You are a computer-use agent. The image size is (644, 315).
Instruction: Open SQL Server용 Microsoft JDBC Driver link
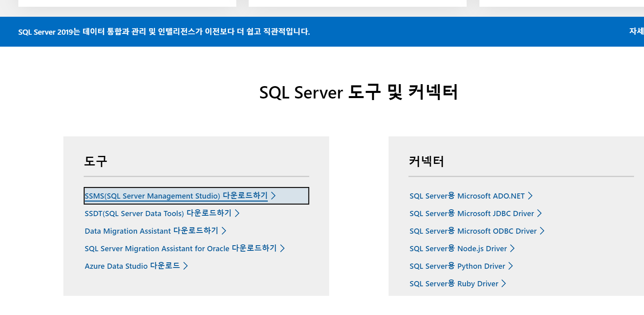click(x=476, y=213)
